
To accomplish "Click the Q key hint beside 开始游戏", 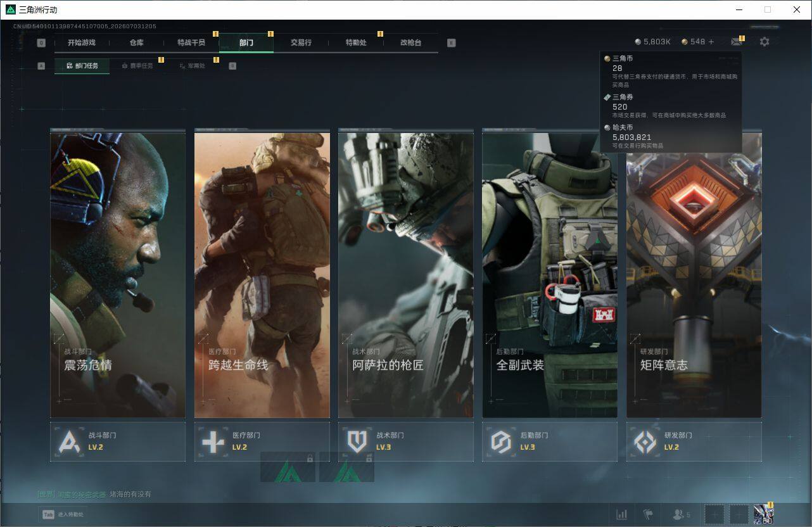I will 41,43.
